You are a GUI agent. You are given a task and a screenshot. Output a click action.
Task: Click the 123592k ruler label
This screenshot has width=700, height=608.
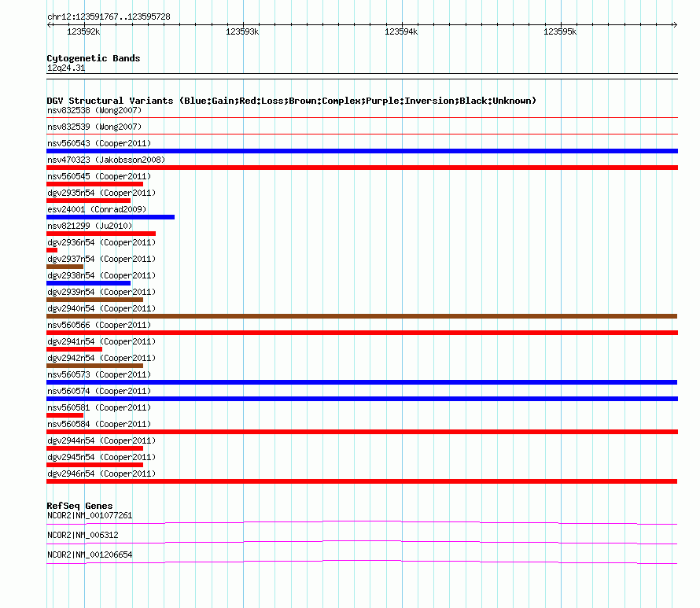pos(83,31)
